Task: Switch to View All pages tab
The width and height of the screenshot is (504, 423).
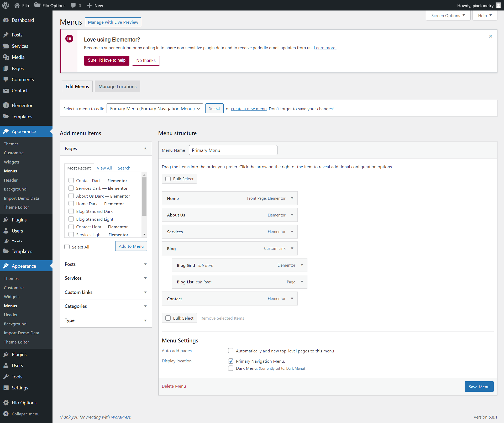Action: [104, 168]
